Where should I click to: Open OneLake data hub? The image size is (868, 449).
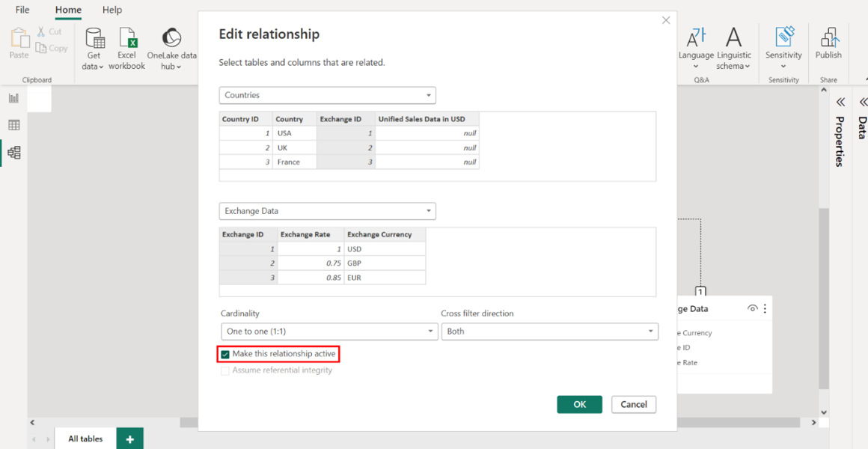[x=171, y=39]
